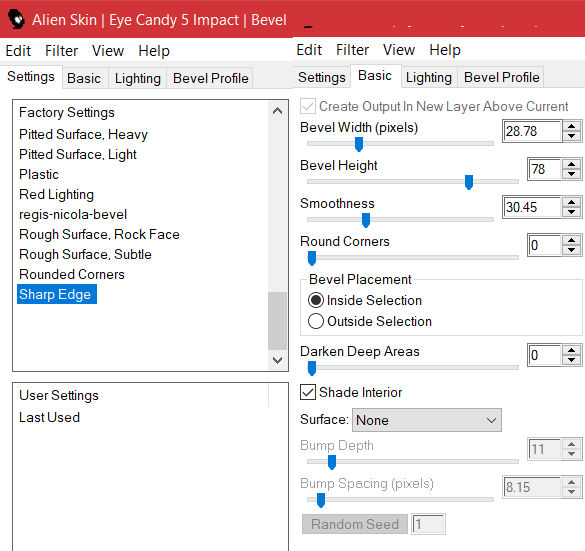
Task: Click settings list scroll up arrow
Action: click(277, 111)
